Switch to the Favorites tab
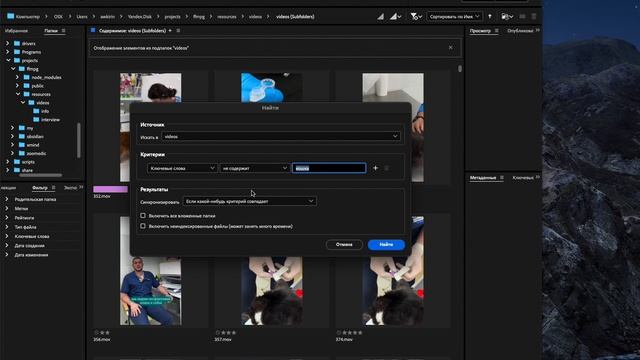Screen dimensions: 640x360 coord(16,31)
